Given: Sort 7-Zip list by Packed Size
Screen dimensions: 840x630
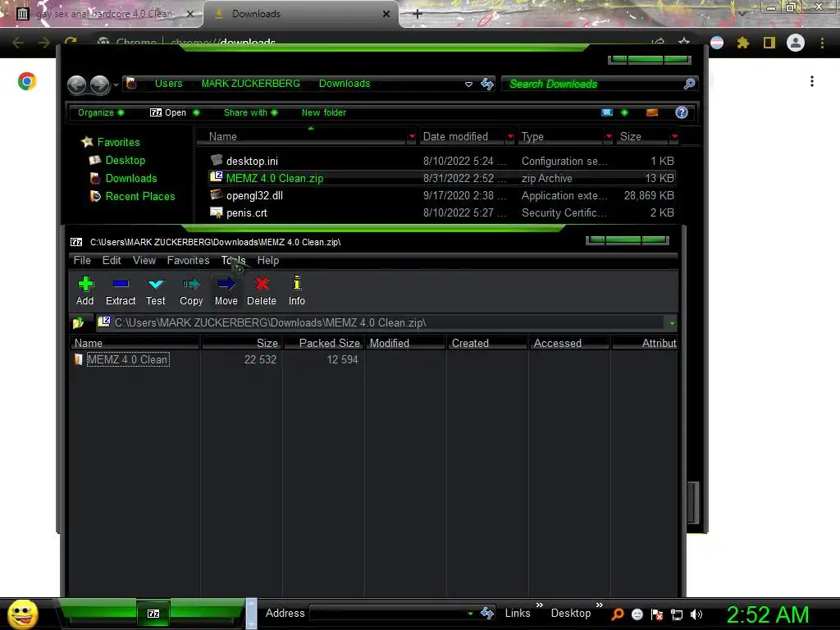Looking at the screenshot, I should click(323, 343).
